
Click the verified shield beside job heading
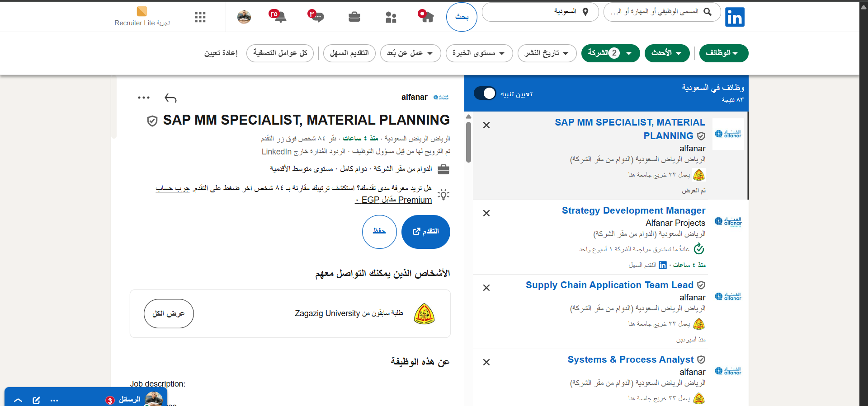[152, 121]
